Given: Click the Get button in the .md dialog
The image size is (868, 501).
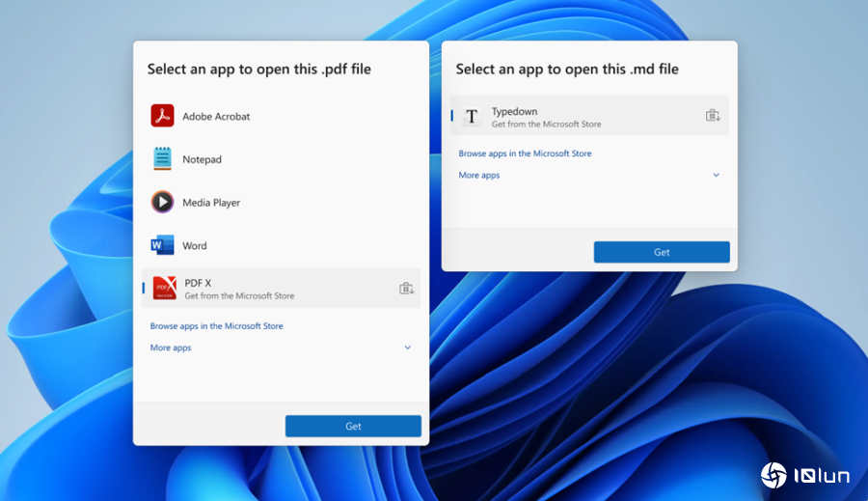Looking at the screenshot, I should [x=662, y=252].
